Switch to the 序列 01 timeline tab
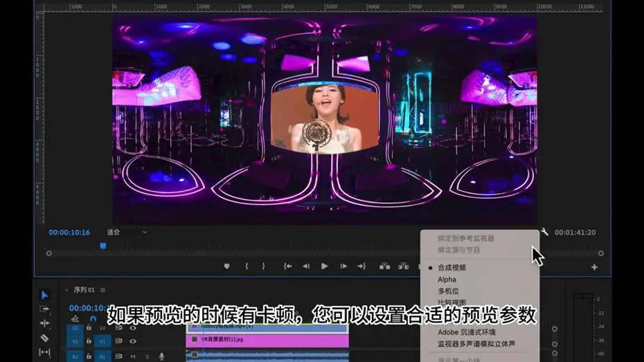The width and height of the screenshot is (644, 362). pos(84,290)
